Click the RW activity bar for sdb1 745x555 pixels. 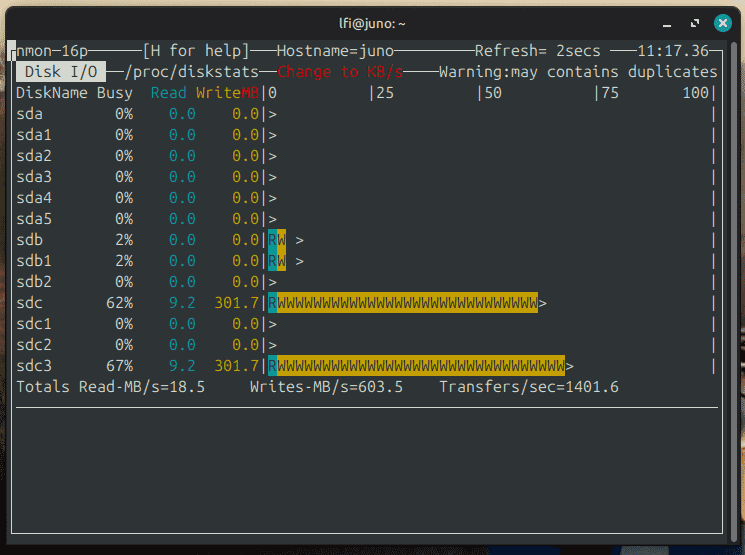pos(277,261)
